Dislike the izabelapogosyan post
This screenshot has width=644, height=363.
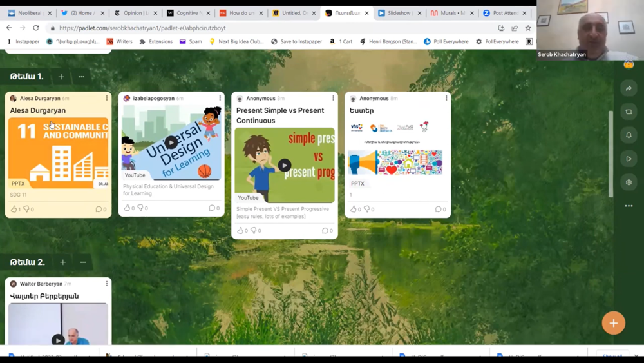click(140, 208)
